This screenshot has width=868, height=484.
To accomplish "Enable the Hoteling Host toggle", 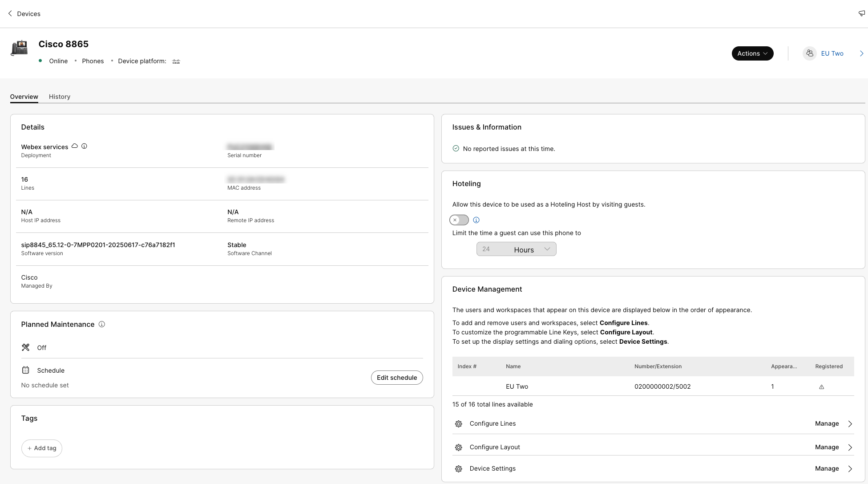I will point(459,220).
